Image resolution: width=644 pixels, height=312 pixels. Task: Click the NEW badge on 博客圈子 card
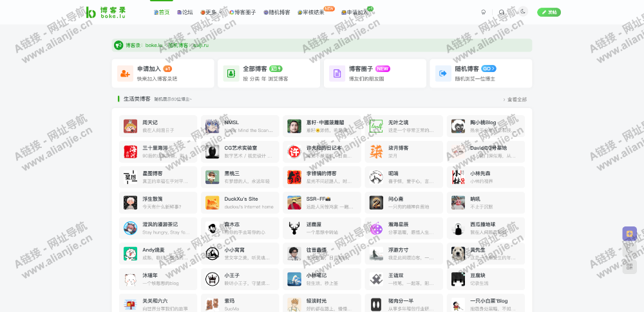[x=383, y=69]
